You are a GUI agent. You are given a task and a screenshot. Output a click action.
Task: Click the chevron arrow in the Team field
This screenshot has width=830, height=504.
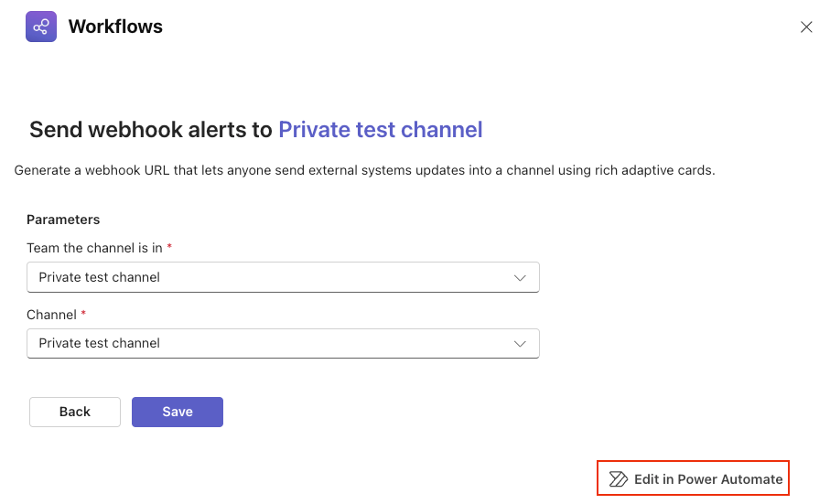coord(520,277)
